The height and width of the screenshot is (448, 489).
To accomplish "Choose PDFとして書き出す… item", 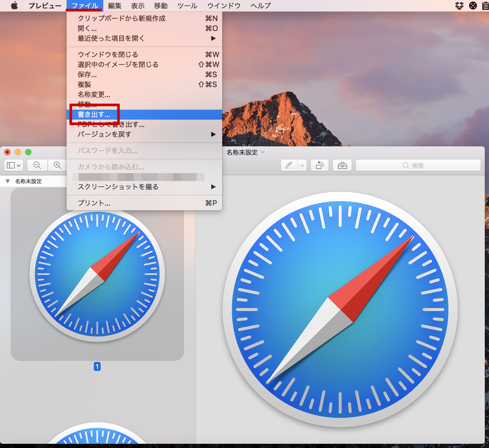I will point(144,124).
